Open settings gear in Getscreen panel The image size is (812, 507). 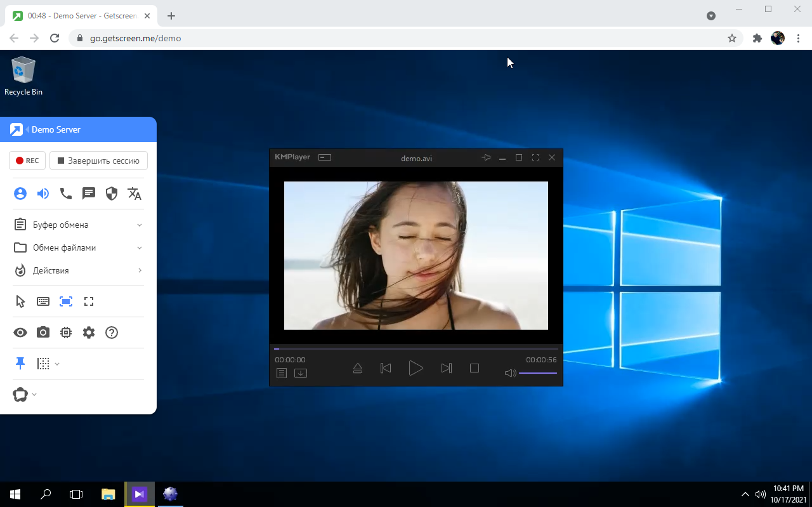point(89,333)
